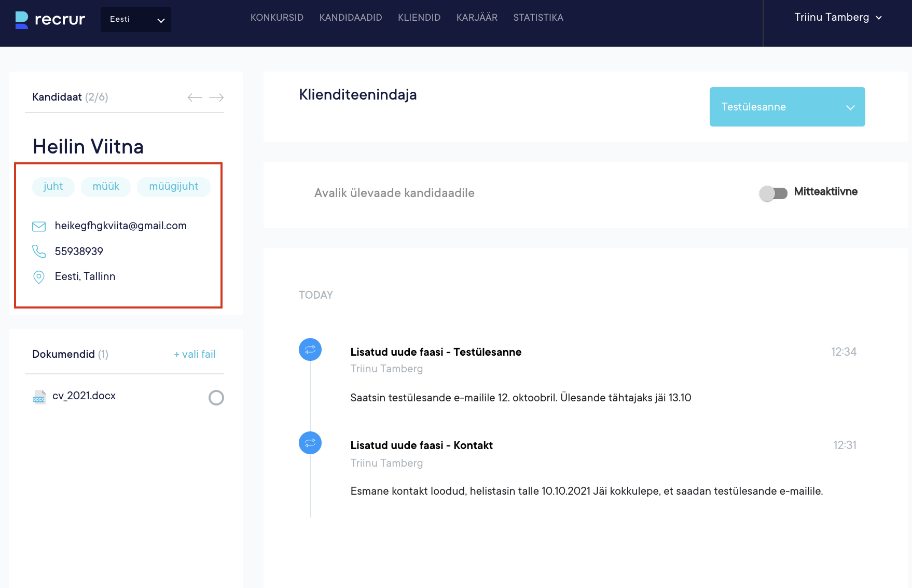Select the cv_2021.docx radio circle
Screen dimensions: 912x588
[216, 398]
